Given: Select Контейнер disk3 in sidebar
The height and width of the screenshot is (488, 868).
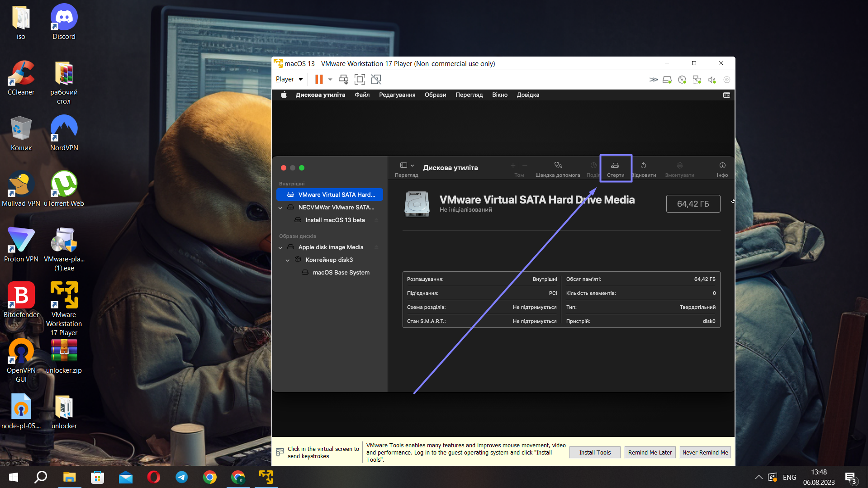Looking at the screenshot, I should click(330, 260).
